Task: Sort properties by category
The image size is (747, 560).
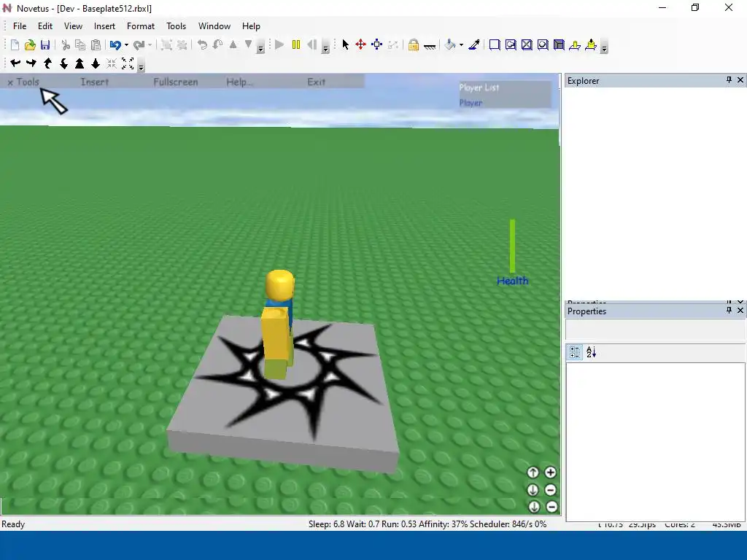Action: pos(575,352)
